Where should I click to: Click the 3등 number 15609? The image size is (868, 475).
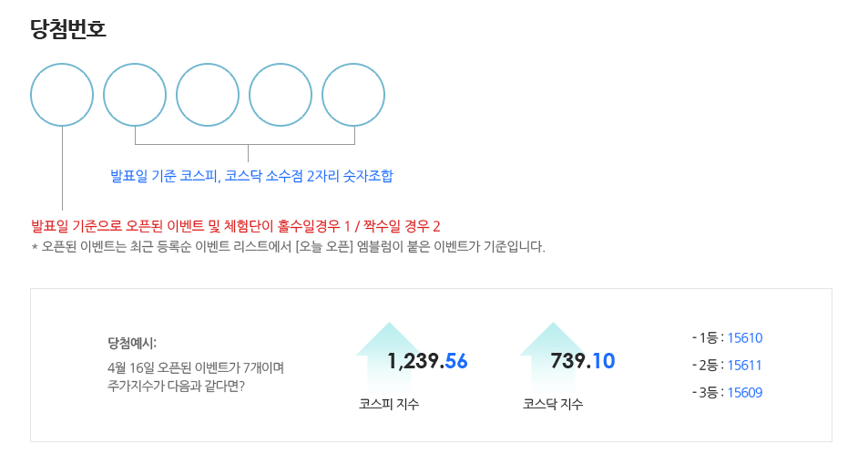pos(744,392)
